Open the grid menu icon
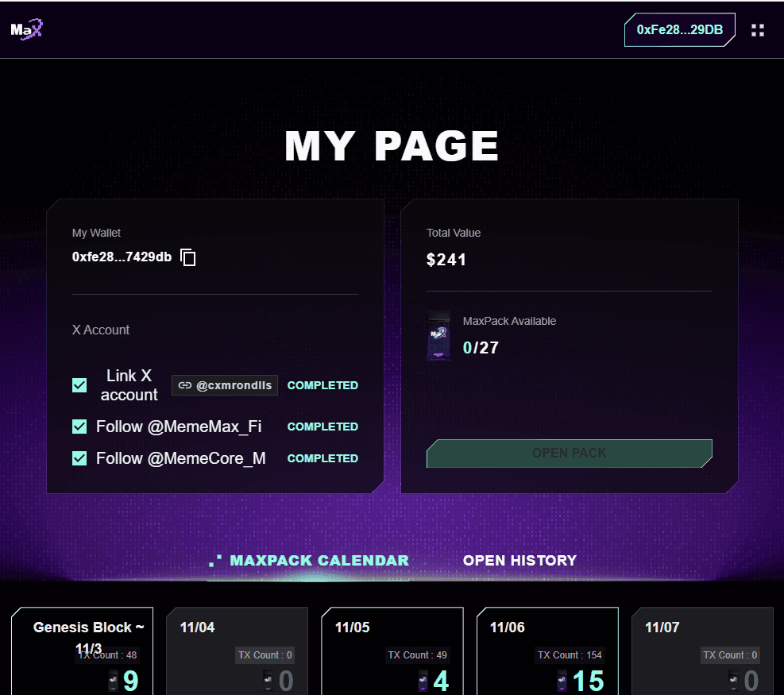Image resolution: width=784 pixels, height=695 pixels. pos(758,30)
